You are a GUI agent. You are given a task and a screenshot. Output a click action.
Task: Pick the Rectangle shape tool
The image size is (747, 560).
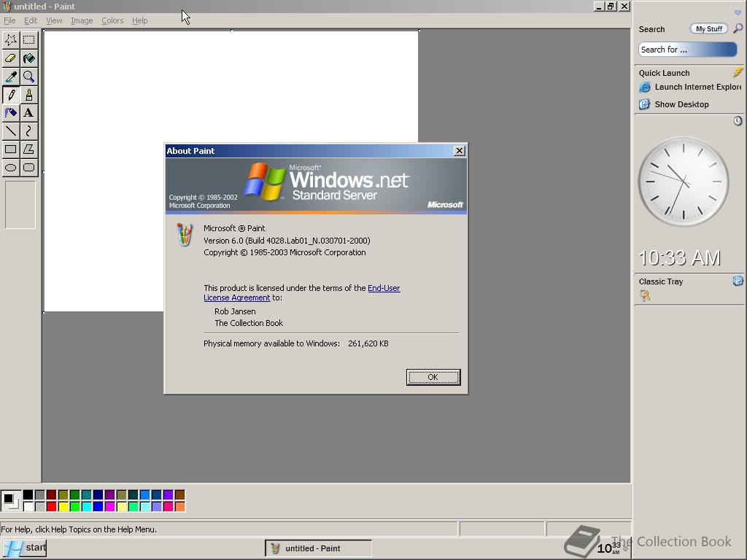(11, 149)
